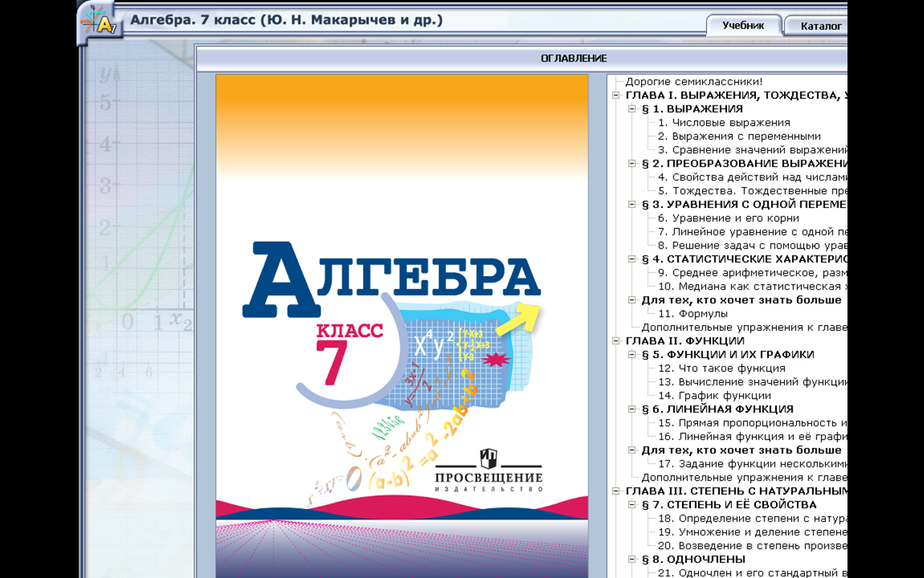The width and height of the screenshot is (924, 578).
Task: Open 17. Задание функции несколькими формулами
Action: click(x=752, y=464)
